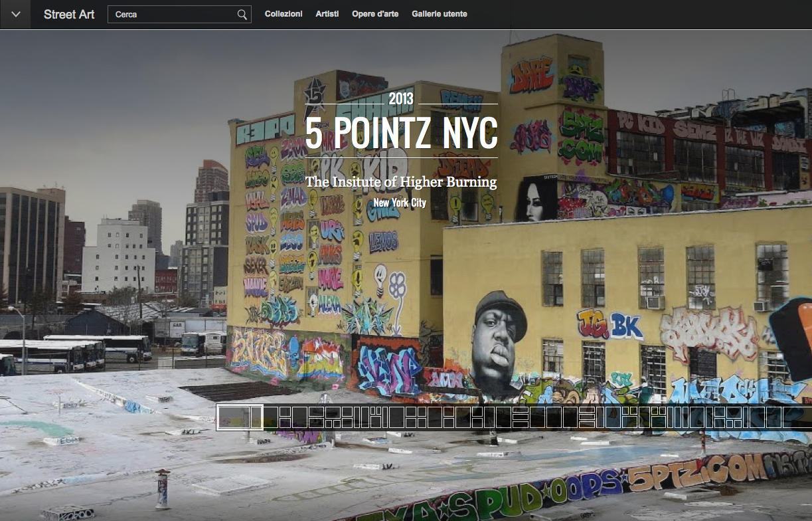Click the New York City location text

pos(400,203)
